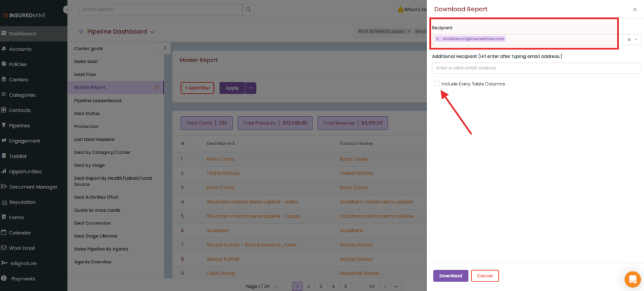This screenshot has height=291, width=644.
Task: Click the Cancel button
Action: [485, 276]
